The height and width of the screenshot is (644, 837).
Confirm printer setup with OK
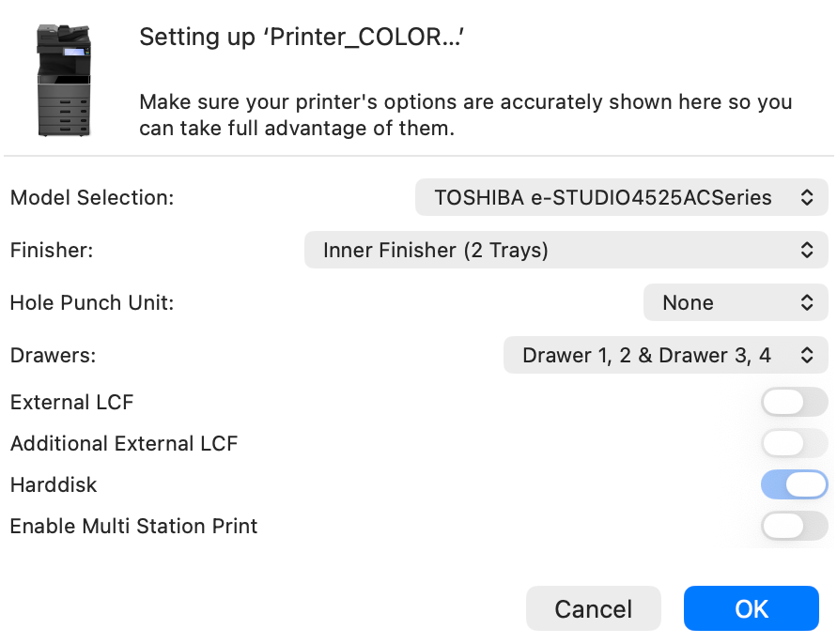[751, 609]
